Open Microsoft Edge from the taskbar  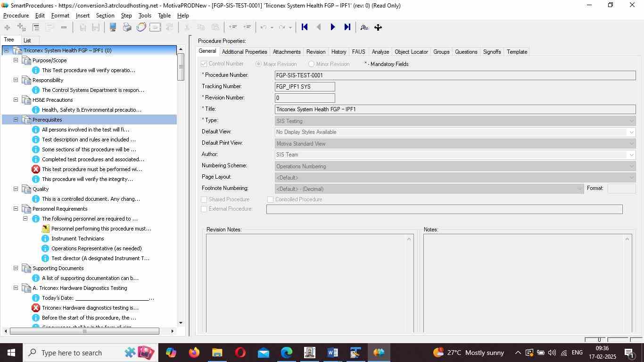(286, 353)
